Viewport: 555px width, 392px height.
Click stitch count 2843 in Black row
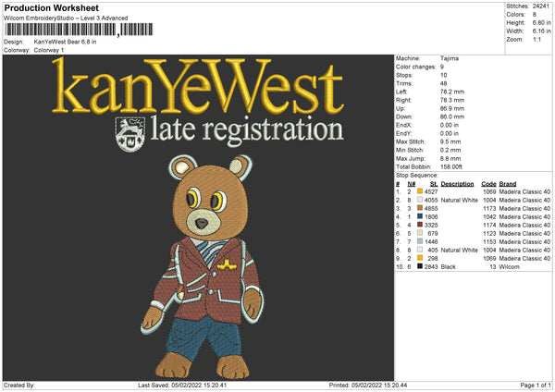(431, 267)
